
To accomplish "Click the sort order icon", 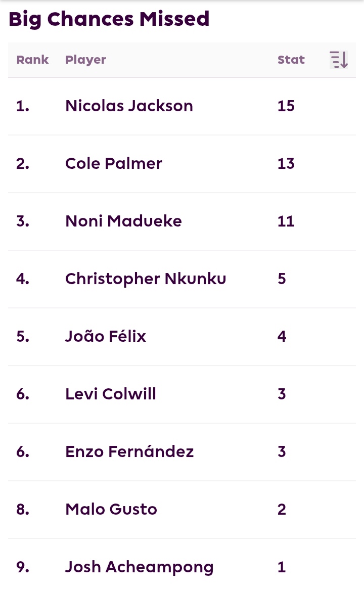I will coord(338,60).
